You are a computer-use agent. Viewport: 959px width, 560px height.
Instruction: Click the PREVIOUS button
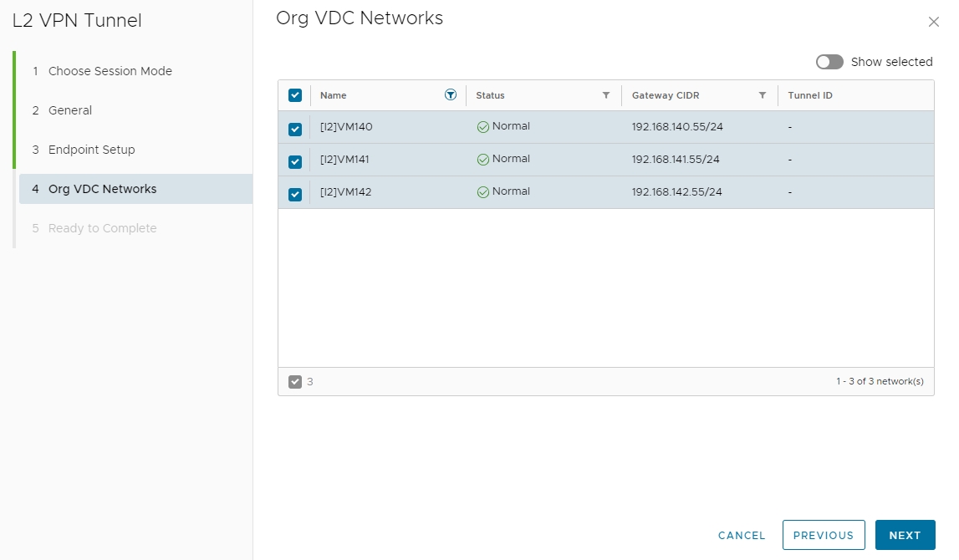point(824,535)
